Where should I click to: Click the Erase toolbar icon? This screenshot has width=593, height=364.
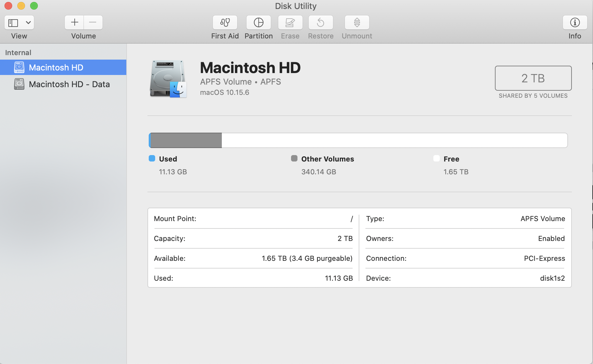pyautogui.click(x=290, y=22)
